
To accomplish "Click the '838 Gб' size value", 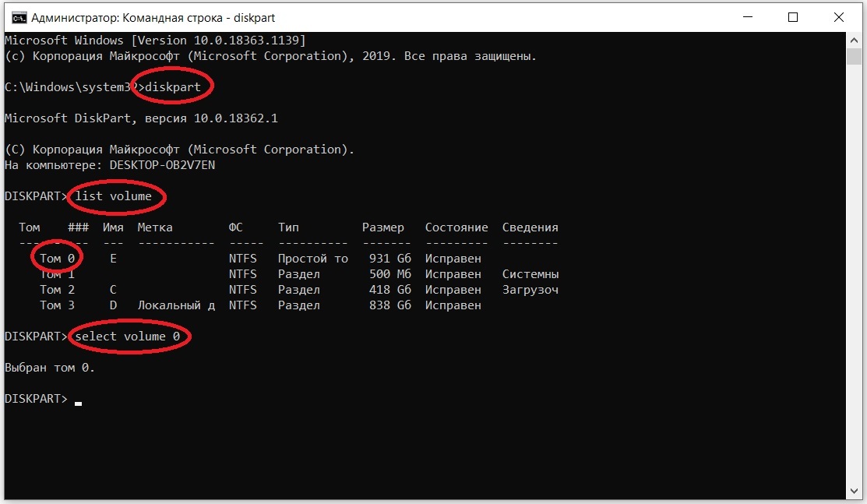I will (x=390, y=305).
